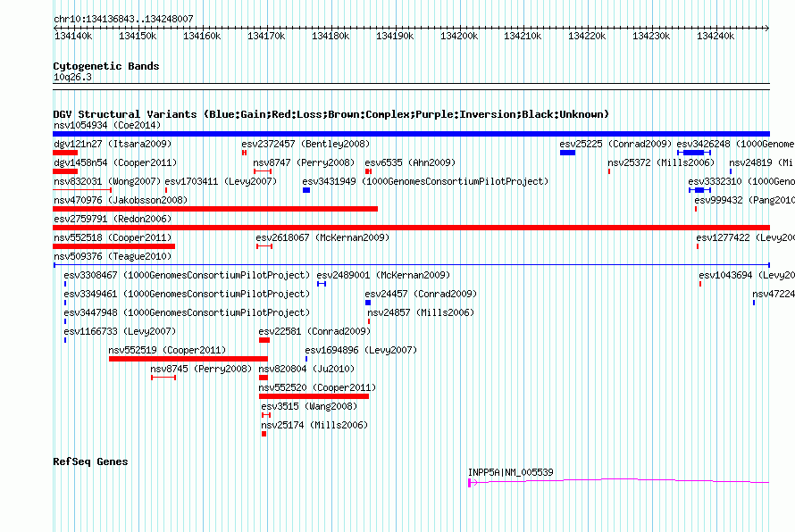Select the nsv509376 thin blue span line
This screenshot has height=532, width=795.
[411, 265]
